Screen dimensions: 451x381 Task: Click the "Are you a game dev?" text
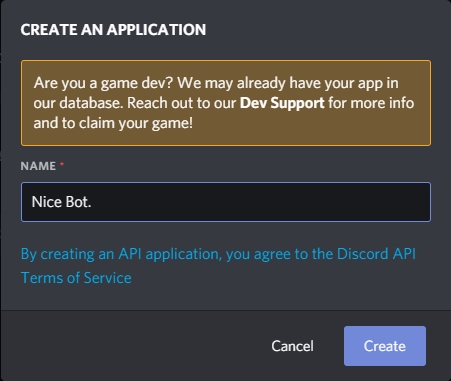(x=103, y=83)
